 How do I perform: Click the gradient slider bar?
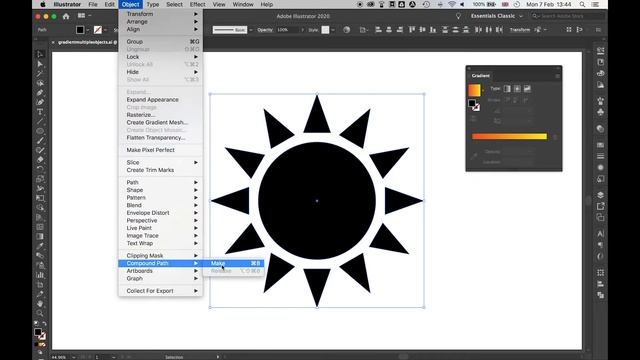point(509,136)
